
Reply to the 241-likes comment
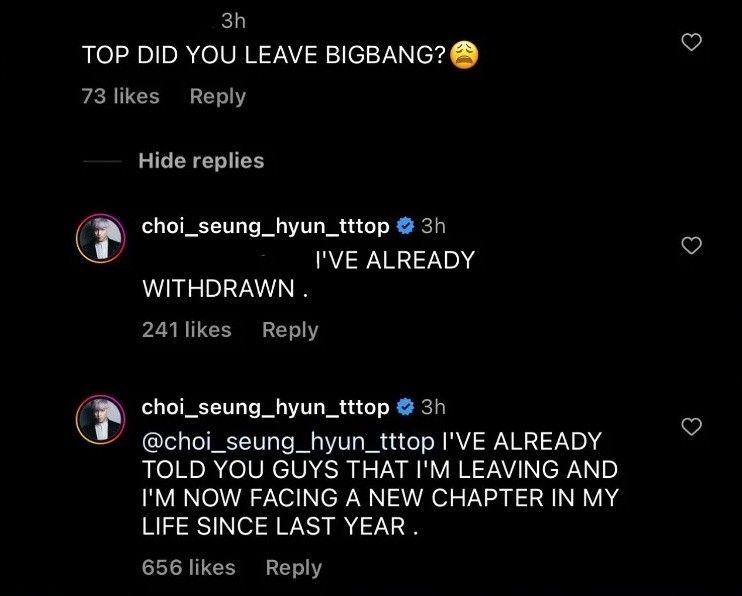click(x=289, y=330)
